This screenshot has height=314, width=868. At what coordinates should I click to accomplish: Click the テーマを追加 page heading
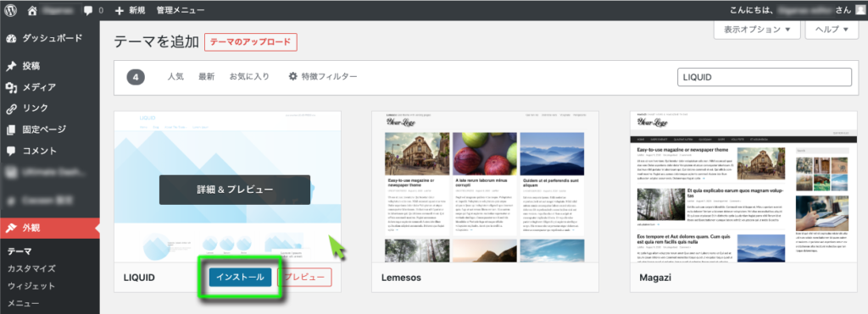tap(157, 42)
